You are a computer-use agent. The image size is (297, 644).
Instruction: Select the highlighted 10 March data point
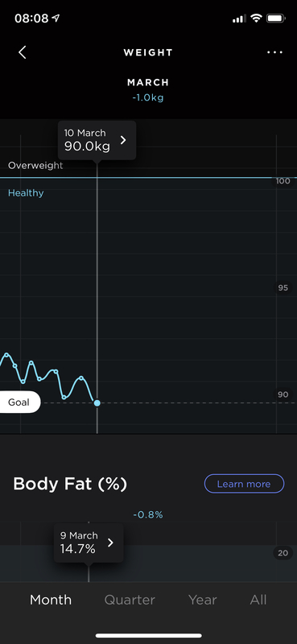click(97, 403)
